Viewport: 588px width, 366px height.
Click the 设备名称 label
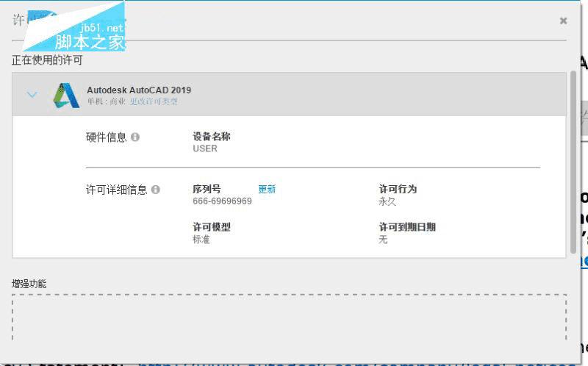click(x=212, y=137)
